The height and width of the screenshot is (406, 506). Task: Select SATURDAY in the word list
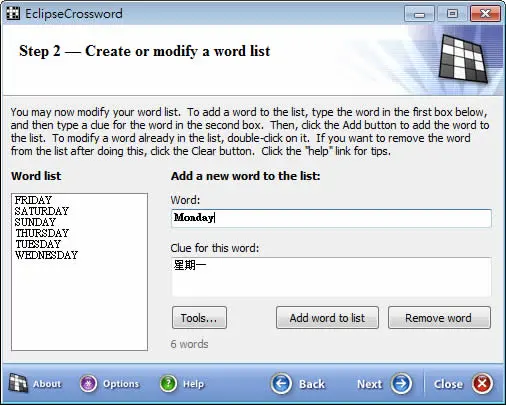click(42, 211)
